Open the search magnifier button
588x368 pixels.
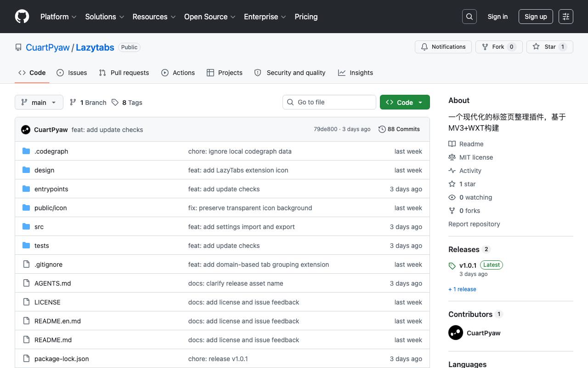(469, 17)
